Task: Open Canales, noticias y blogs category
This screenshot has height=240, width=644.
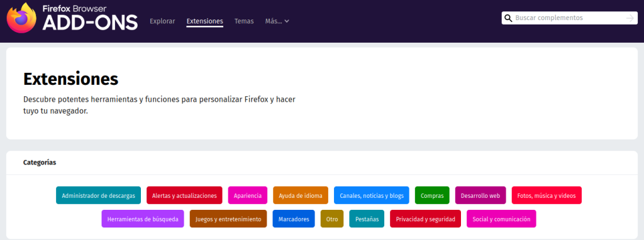Action: 372,195
